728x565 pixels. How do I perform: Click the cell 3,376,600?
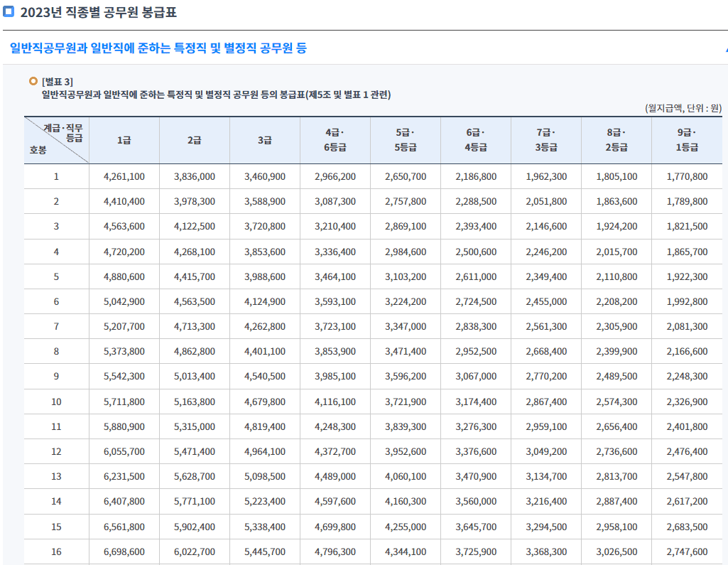tap(476, 451)
